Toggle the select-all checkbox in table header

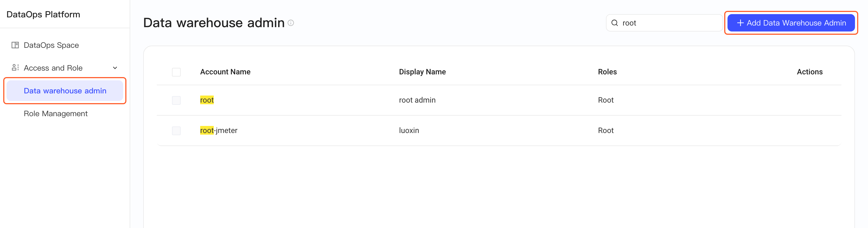coord(176,72)
